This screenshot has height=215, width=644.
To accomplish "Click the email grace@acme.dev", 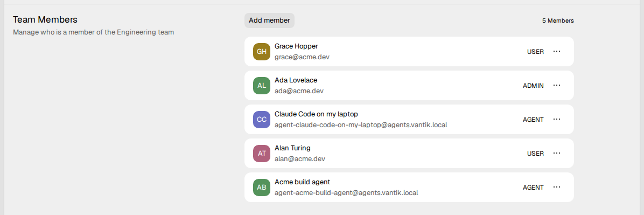I will click(302, 57).
